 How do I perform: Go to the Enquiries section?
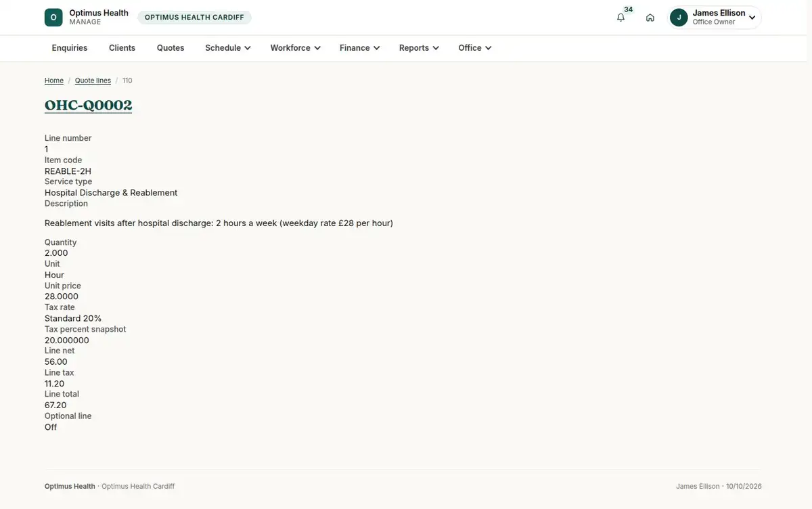pyautogui.click(x=70, y=48)
